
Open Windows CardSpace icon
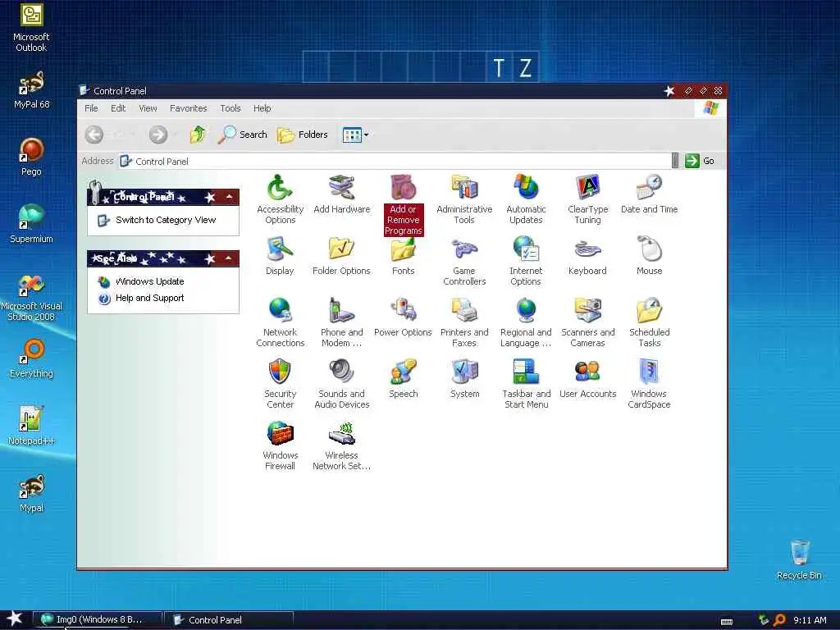(649, 384)
